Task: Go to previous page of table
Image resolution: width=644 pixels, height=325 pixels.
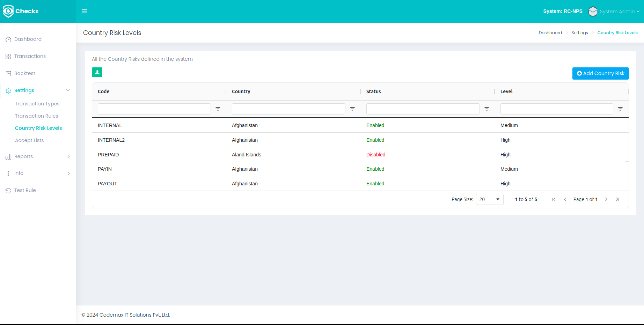Action: [565, 199]
